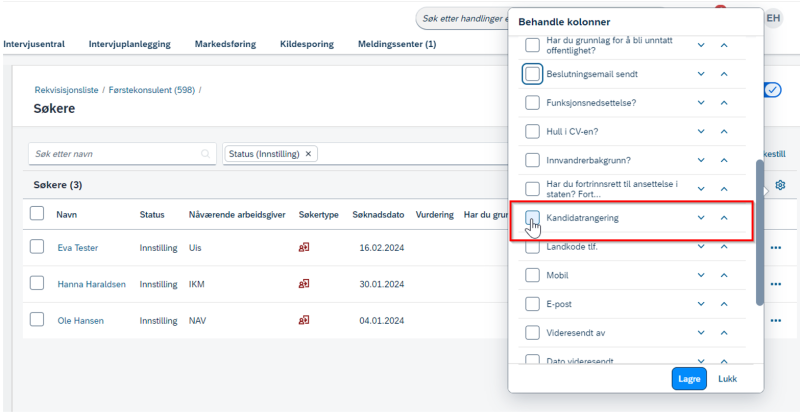Move Videresendt av column up
800x418 pixels.
click(x=724, y=333)
